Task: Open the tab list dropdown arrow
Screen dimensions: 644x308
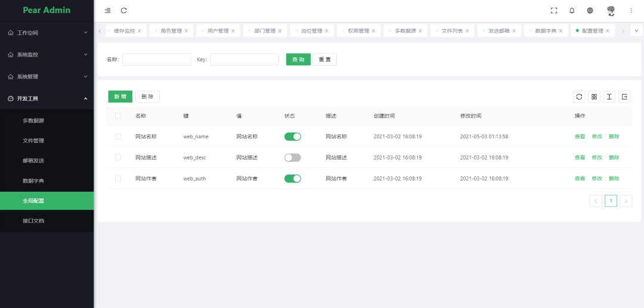Action: coord(636,30)
